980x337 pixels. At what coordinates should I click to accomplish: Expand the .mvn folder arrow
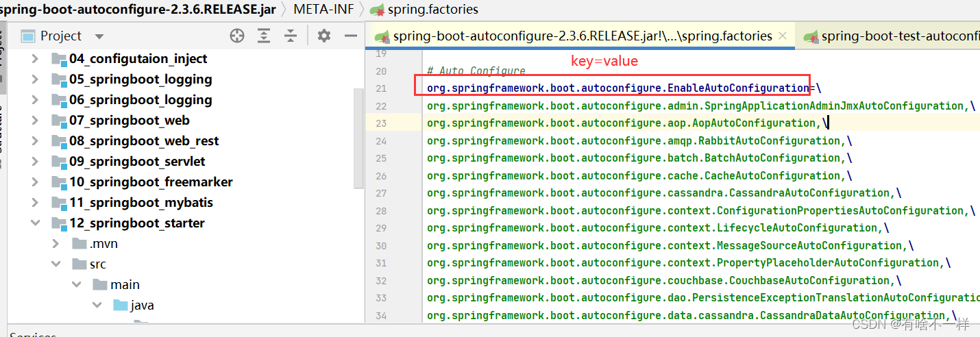[x=56, y=244]
